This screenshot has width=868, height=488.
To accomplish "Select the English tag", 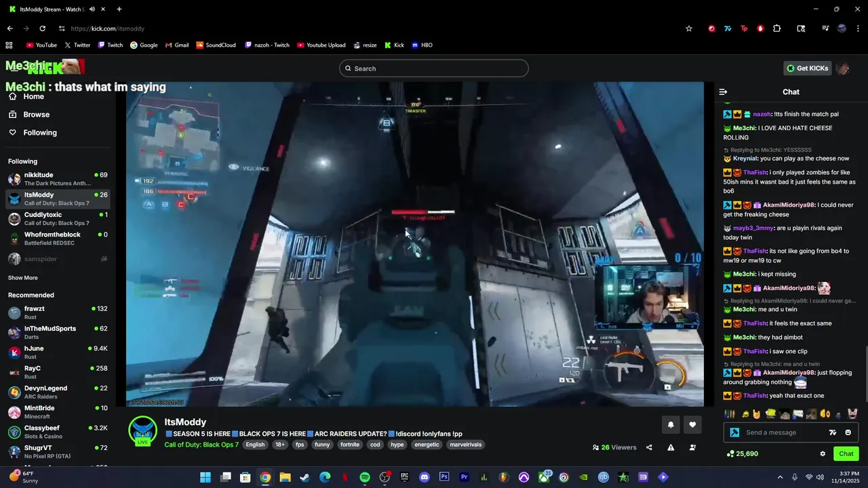I will [255, 445].
